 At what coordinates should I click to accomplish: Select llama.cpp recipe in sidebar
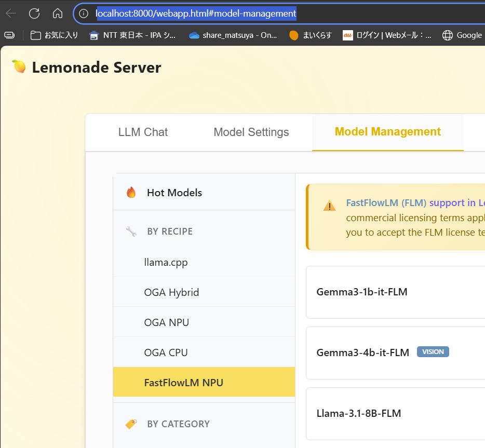(x=166, y=262)
